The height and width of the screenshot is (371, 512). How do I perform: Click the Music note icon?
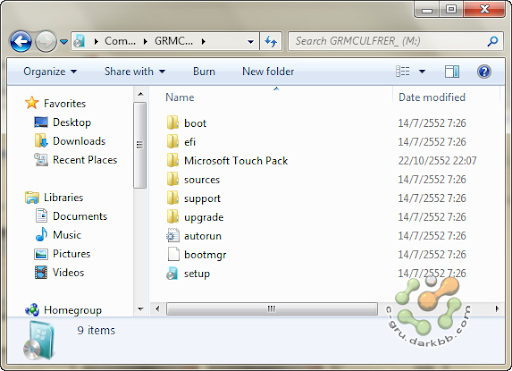pyautogui.click(x=41, y=235)
